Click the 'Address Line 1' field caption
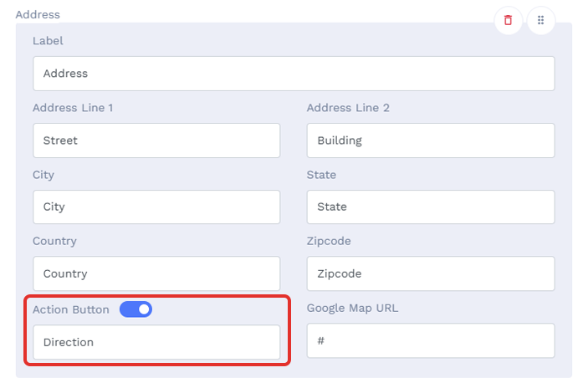Screen dimensions: 588x388 (x=73, y=108)
